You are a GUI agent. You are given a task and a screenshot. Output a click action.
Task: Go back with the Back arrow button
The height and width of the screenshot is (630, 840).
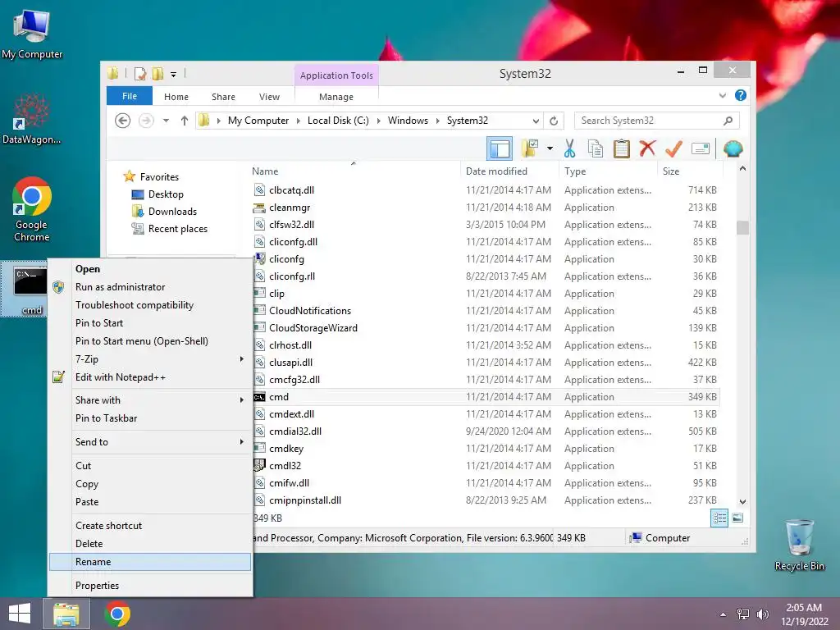123,121
